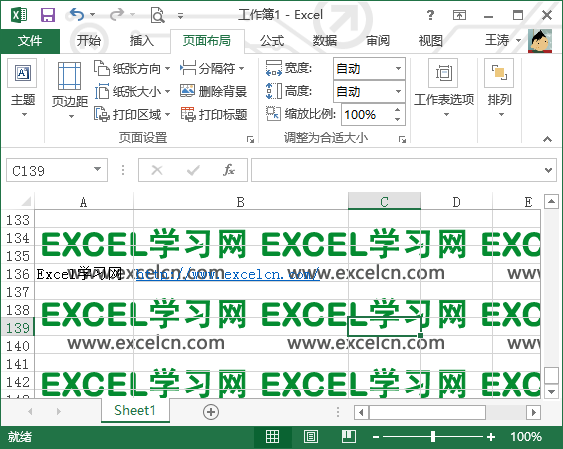Click the confirm checkmark in formula bar
Image resolution: width=563 pixels, height=449 pixels.
(193, 170)
